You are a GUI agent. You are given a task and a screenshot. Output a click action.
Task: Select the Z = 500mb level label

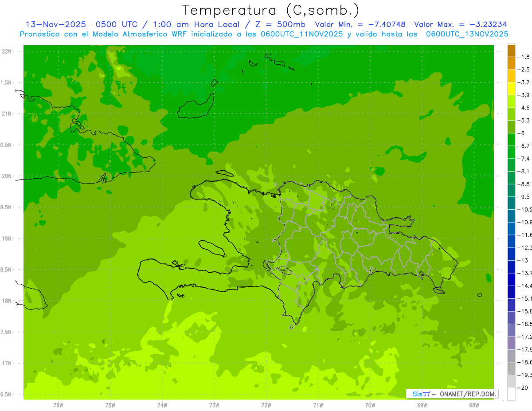click(278, 24)
